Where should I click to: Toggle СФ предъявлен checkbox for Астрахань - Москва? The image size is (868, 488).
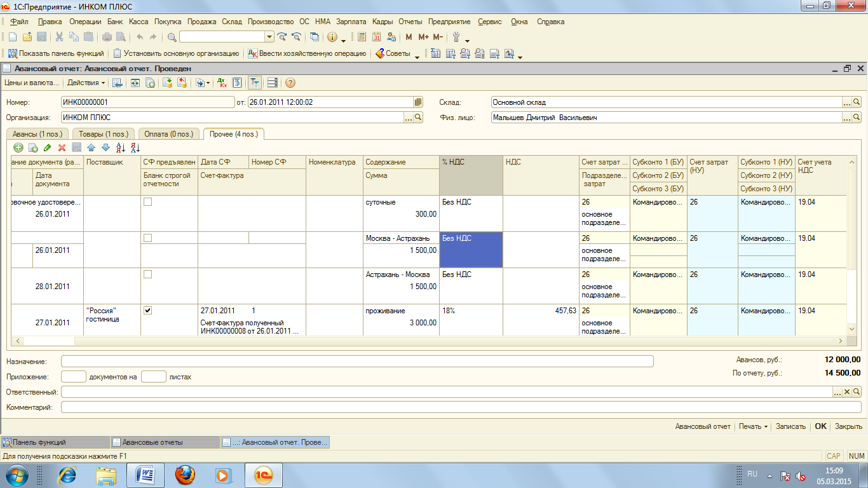(x=147, y=274)
